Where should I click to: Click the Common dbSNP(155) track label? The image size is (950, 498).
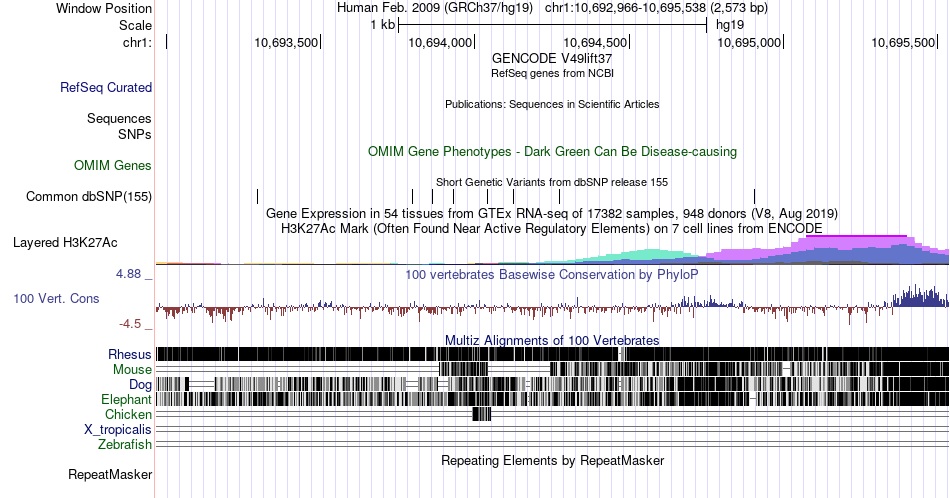click(89, 196)
